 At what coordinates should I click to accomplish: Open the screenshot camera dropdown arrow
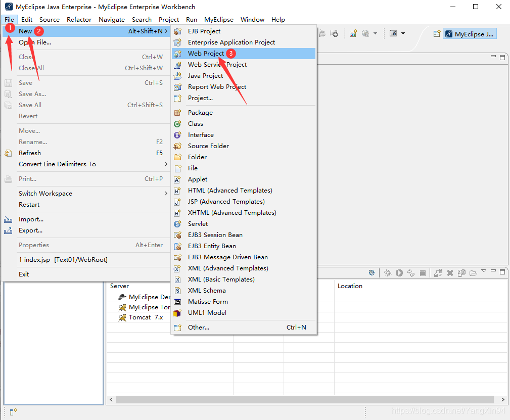(x=403, y=33)
